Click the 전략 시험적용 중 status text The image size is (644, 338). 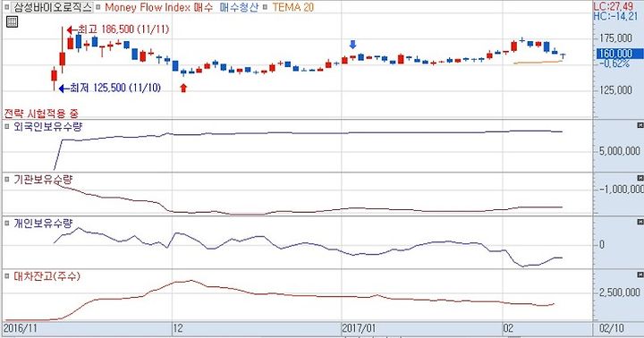pyautogui.click(x=40, y=113)
